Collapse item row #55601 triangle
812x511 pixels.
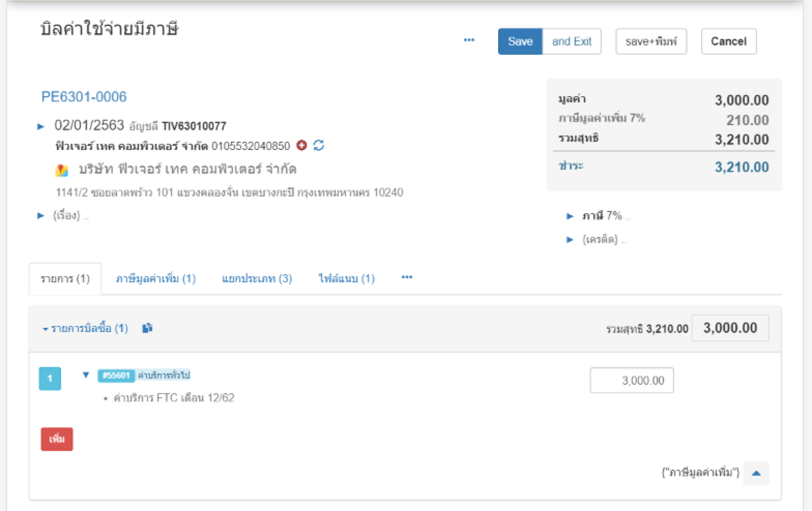(86, 375)
